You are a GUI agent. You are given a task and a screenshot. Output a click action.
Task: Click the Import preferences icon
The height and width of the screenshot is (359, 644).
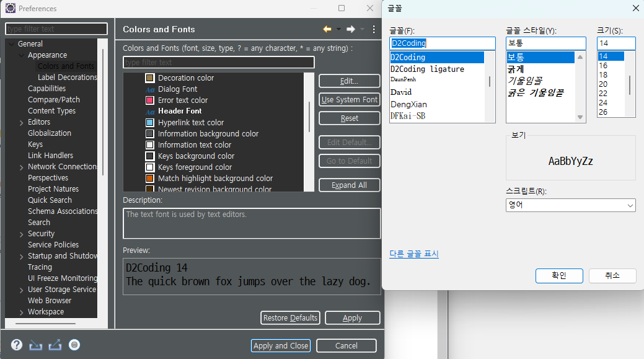[36, 345]
